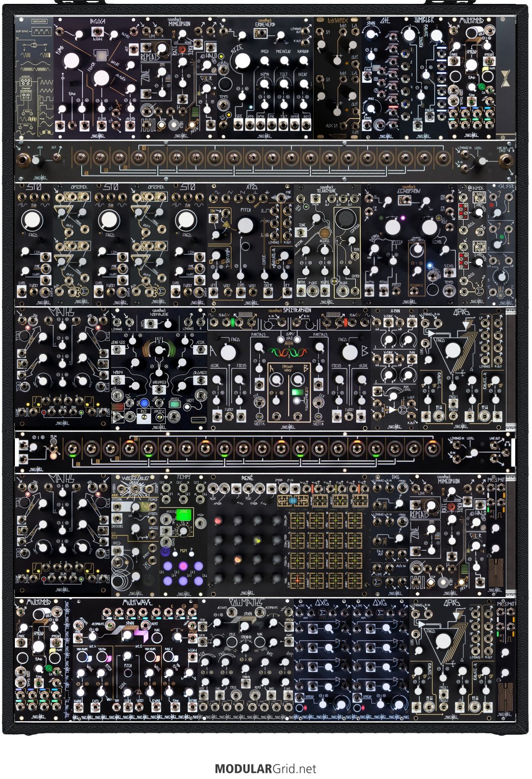Click the Tilt knob on Erbe-Verb

[284, 83]
